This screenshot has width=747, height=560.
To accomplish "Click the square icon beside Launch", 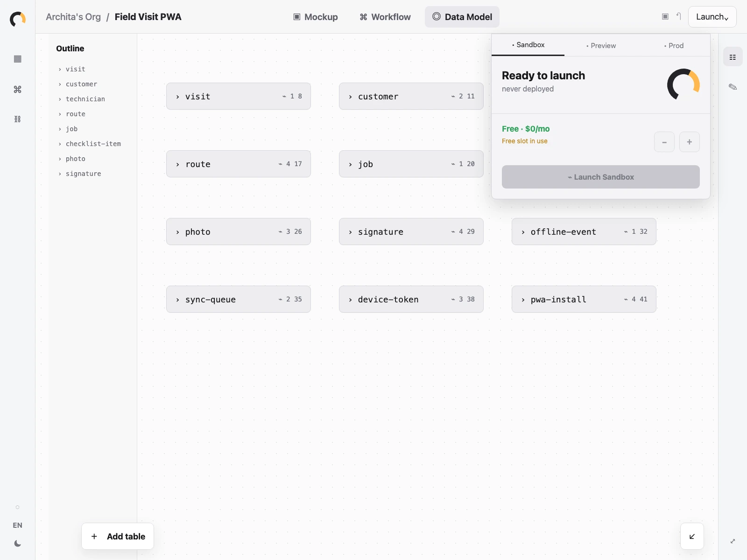I will coord(665,17).
